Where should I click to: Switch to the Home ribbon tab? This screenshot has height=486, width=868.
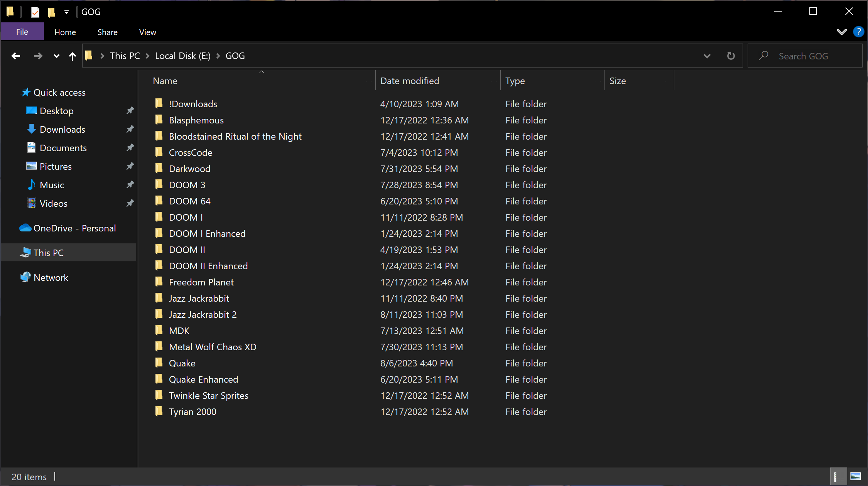pyautogui.click(x=65, y=32)
